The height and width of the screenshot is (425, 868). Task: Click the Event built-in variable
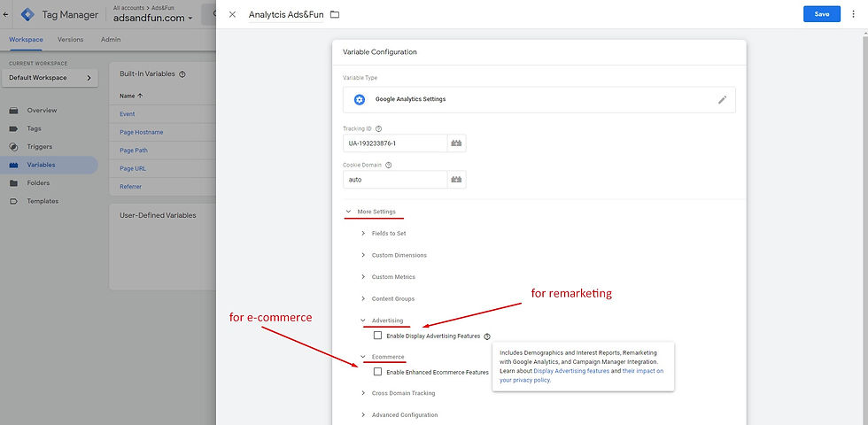128,114
